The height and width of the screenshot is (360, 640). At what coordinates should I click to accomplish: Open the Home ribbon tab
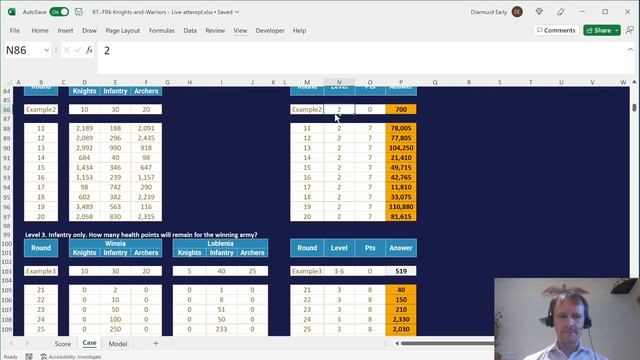[x=40, y=31]
